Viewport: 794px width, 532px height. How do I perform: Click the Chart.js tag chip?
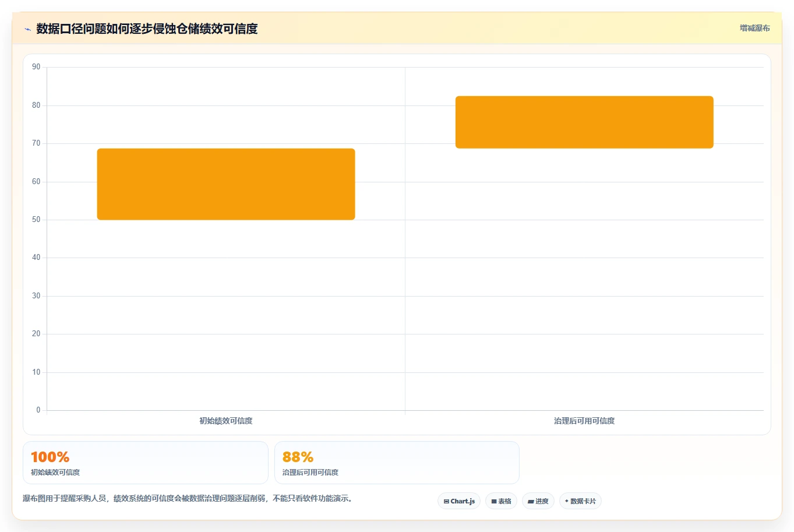[x=459, y=501]
